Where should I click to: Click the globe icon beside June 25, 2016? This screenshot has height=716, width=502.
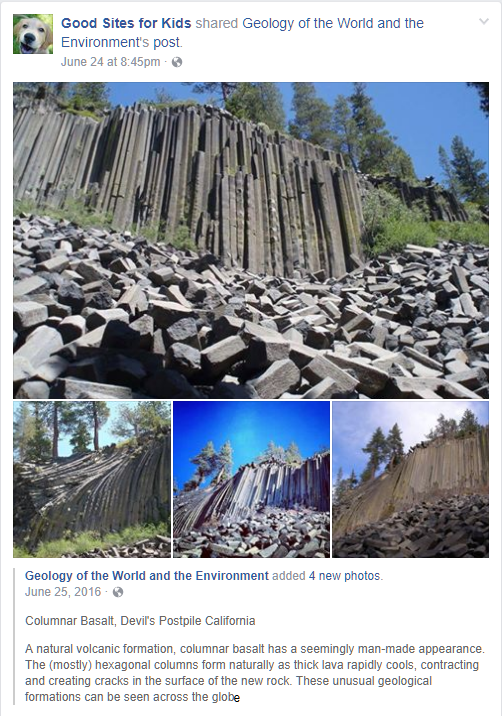pos(118,592)
